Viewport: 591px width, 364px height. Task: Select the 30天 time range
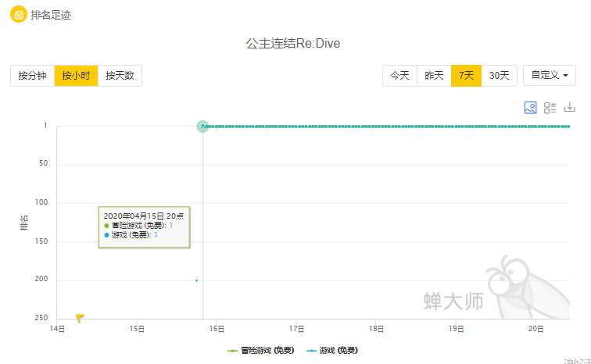click(x=499, y=76)
